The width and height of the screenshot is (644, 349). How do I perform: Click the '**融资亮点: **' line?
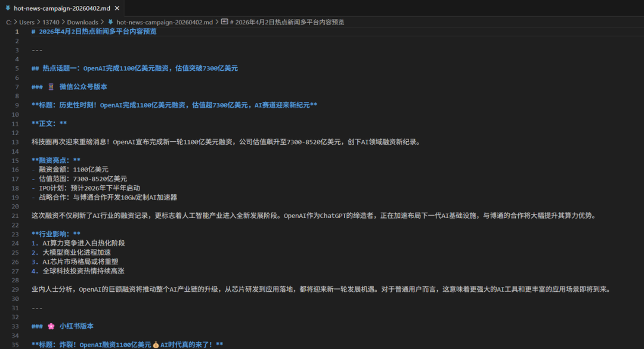point(56,160)
